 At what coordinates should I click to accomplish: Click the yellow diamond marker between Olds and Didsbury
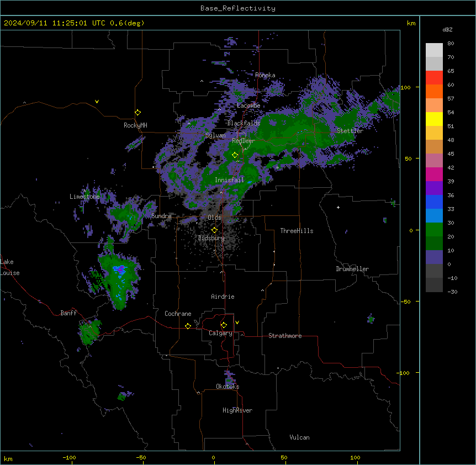[x=214, y=230]
